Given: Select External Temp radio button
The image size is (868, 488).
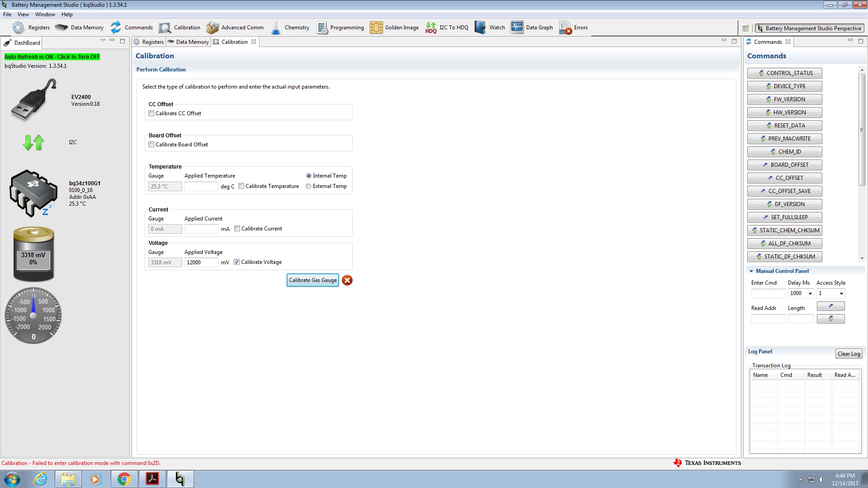Looking at the screenshot, I should (308, 186).
